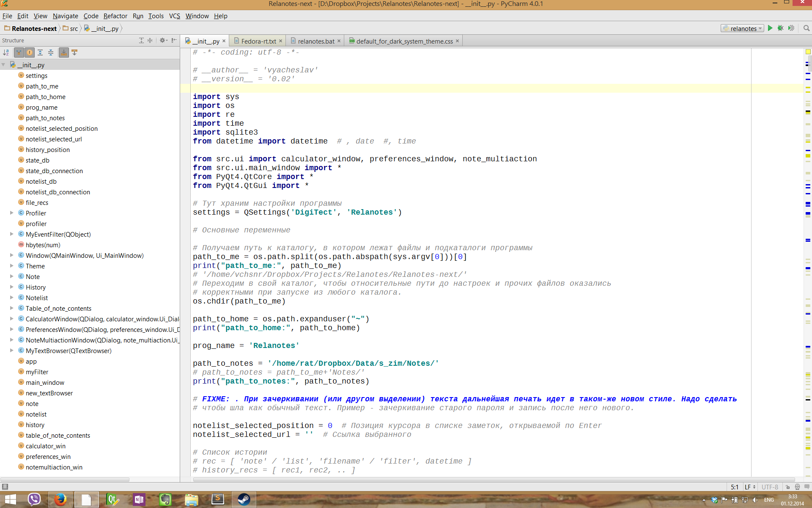Screen dimensions: 812x508
Task: Hide the Structure tool window
Action: coord(174,40)
